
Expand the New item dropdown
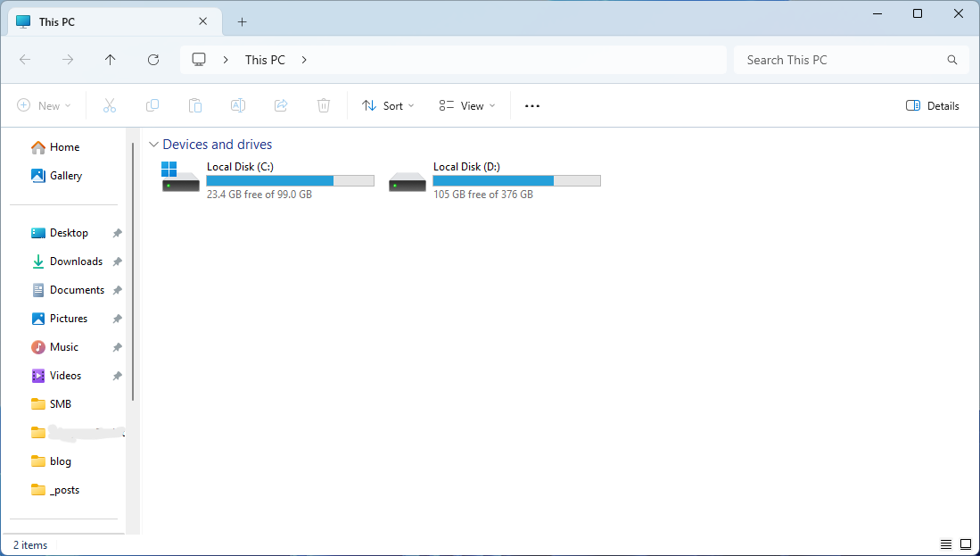coord(45,105)
